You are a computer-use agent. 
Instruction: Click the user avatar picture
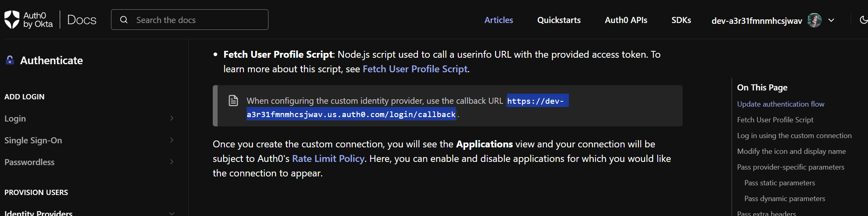814,20
